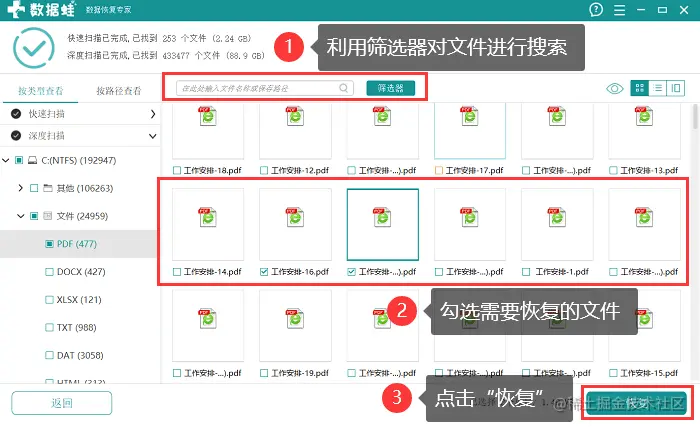This screenshot has height=427, width=700.
Task: Toggle the 文件 (24959) checkbox
Action: tap(34, 216)
